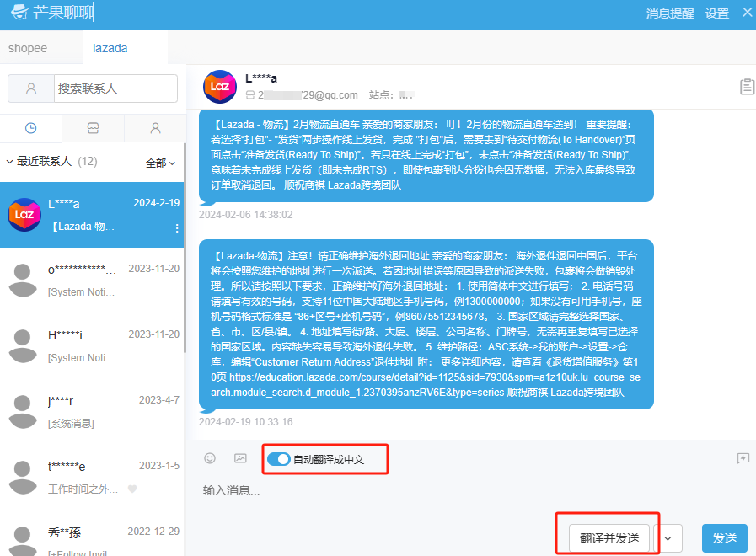Open the j****r conversation dated 2023-4-7
The image size is (756, 556).
(x=92, y=412)
